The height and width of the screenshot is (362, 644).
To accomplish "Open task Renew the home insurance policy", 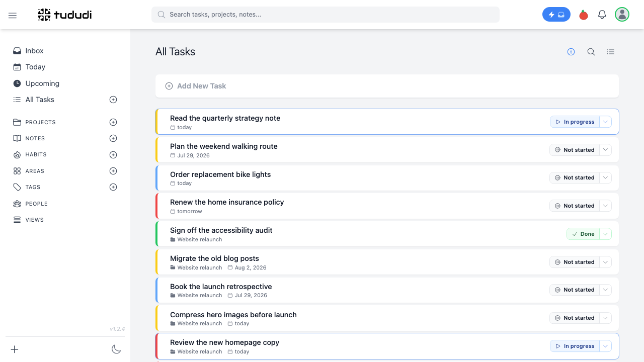I will pyautogui.click(x=227, y=202).
